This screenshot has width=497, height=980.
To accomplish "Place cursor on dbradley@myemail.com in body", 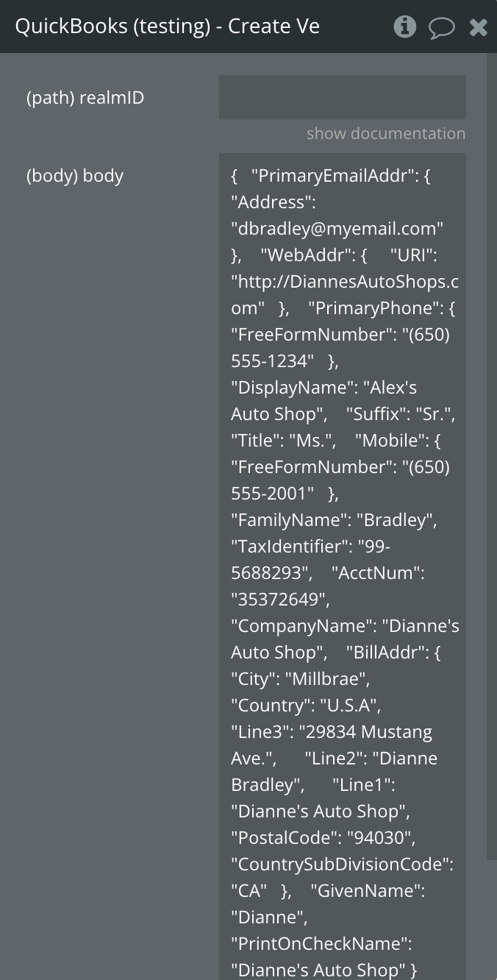I will 338,229.
